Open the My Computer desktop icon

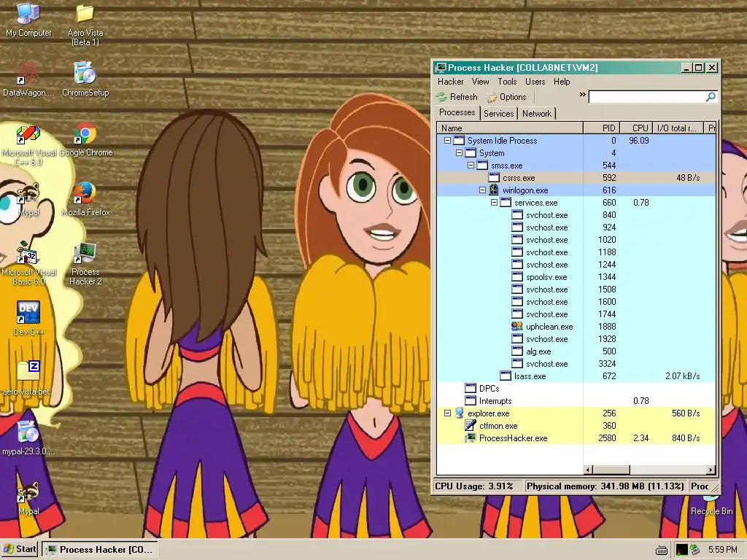(28, 20)
